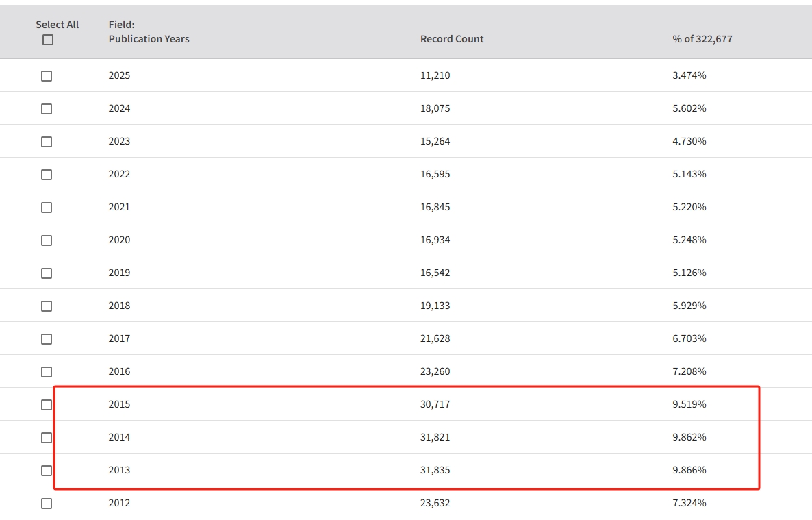The height and width of the screenshot is (520, 812).
Task: Check the box beside 2012
Action: [x=47, y=504]
